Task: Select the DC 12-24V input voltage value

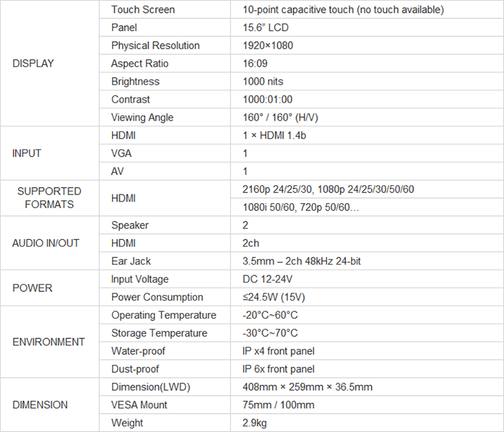Action: (x=268, y=279)
